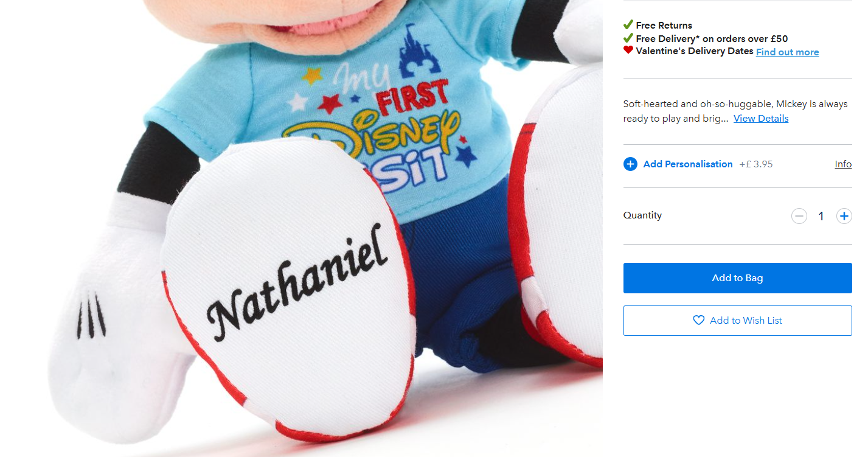This screenshot has height=457, width=868.
Task: Add the Mickey plush to bag
Action: click(x=737, y=278)
